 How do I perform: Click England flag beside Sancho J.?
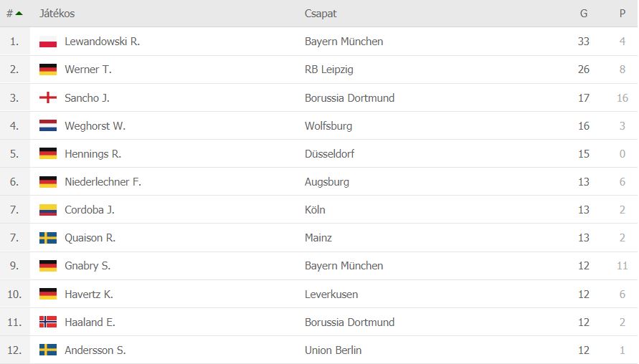[48, 97]
